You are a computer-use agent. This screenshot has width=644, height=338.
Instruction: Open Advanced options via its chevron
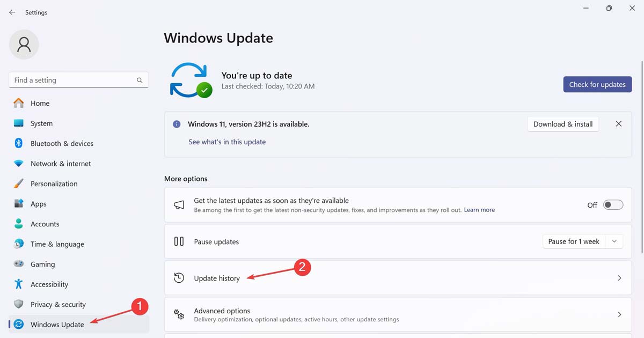coord(619,314)
